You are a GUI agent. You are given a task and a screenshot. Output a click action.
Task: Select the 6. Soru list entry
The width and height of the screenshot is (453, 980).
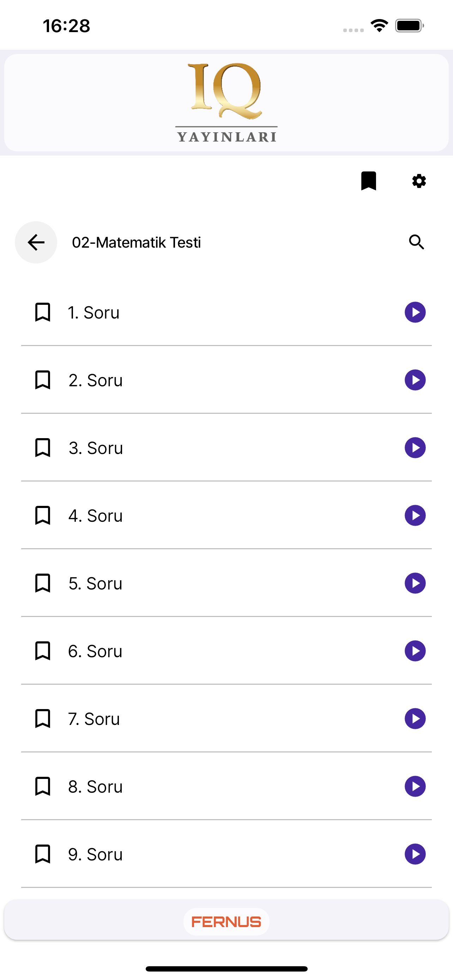click(x=226, y=651)
